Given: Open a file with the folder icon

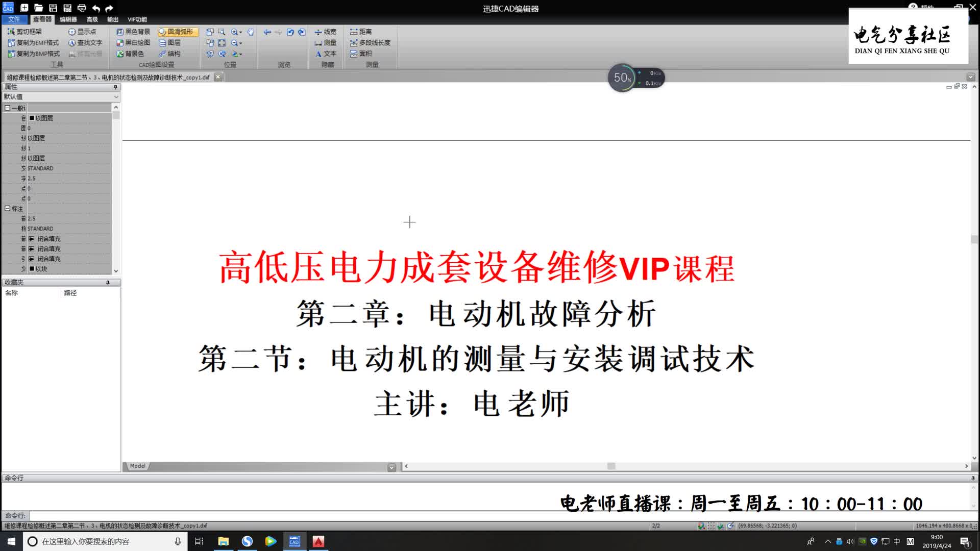Looking at the screenshot, I should [x=38, y=8].
